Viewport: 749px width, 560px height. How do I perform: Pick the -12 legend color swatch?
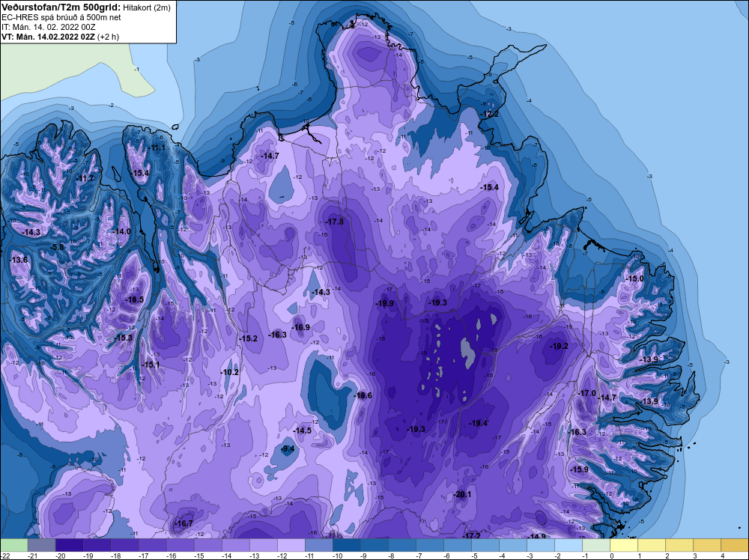click(291, 545)
